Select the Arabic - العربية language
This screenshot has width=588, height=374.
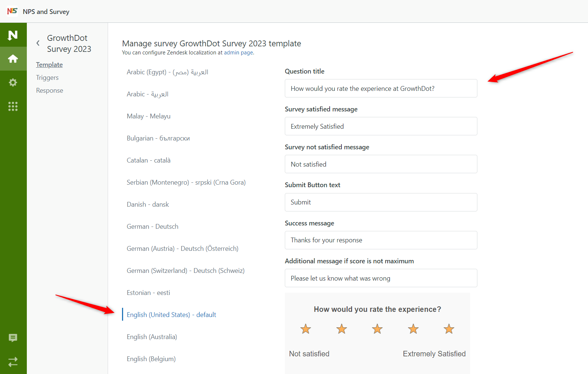147,94
